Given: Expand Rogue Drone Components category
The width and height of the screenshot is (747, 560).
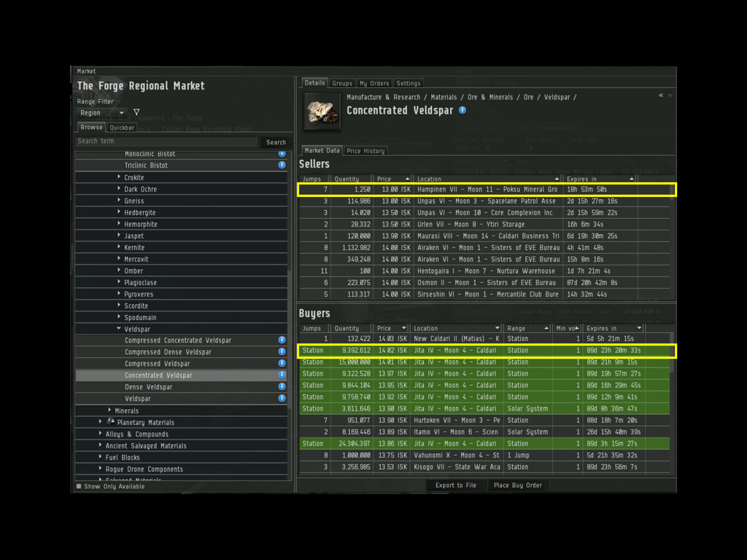Looking at the screenshot, I should pyautogui.click(x=100, y=469).
